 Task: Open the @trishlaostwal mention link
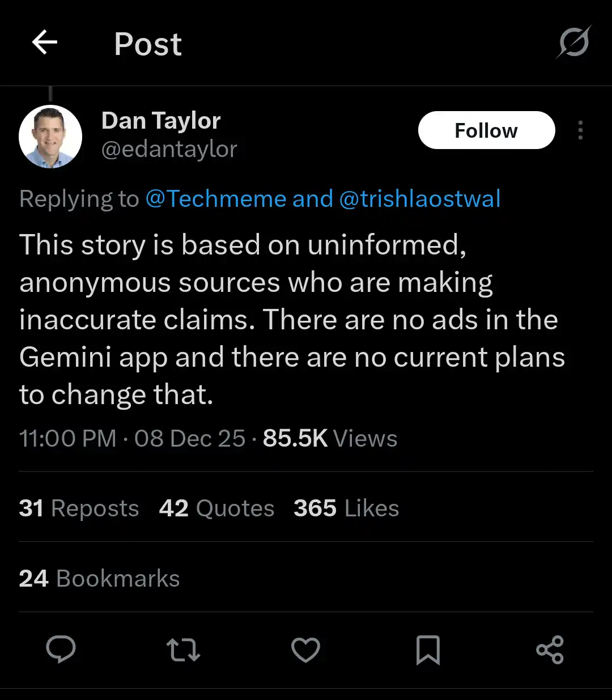(x=420, y=199)
